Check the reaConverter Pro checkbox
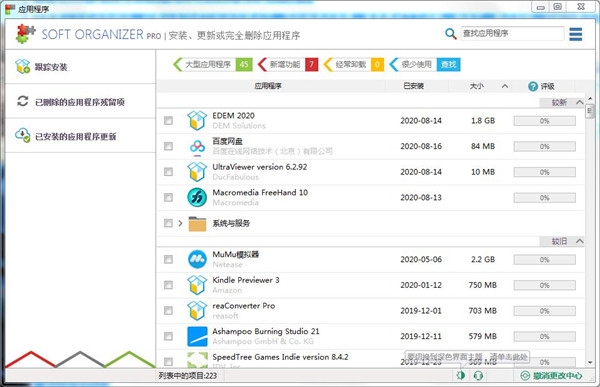Screen dimensions: 600x387 click(x=168, y=311)
